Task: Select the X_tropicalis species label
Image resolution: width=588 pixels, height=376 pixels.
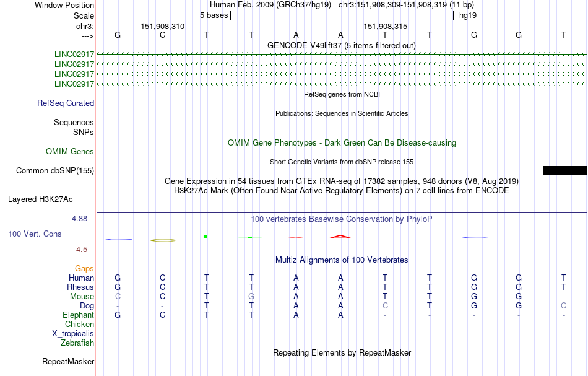Action: (x=73, y=334)
